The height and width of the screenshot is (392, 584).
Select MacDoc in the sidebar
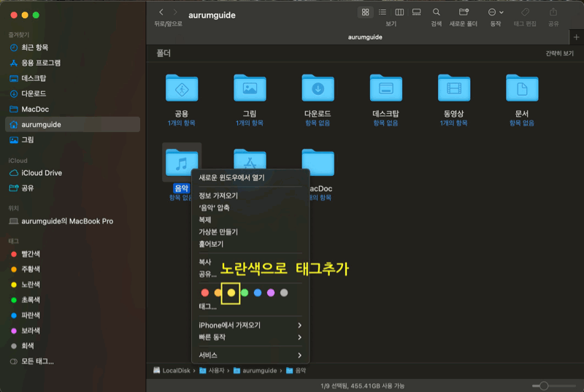72,109
